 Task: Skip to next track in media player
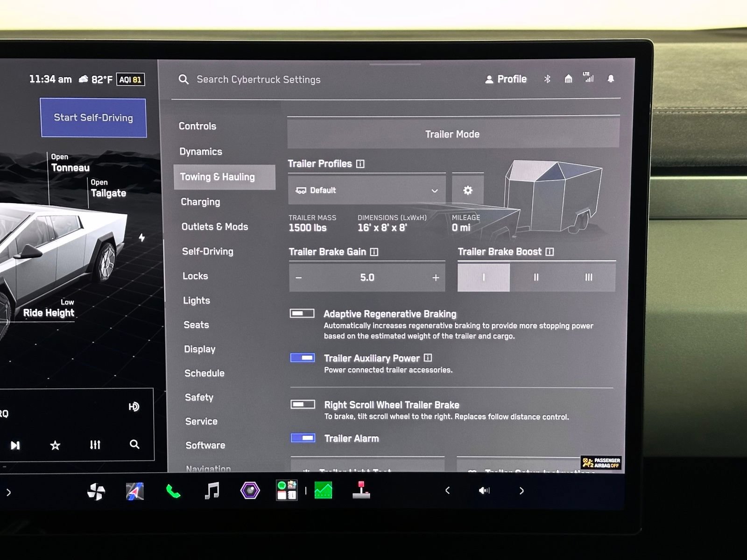point(15,445)
